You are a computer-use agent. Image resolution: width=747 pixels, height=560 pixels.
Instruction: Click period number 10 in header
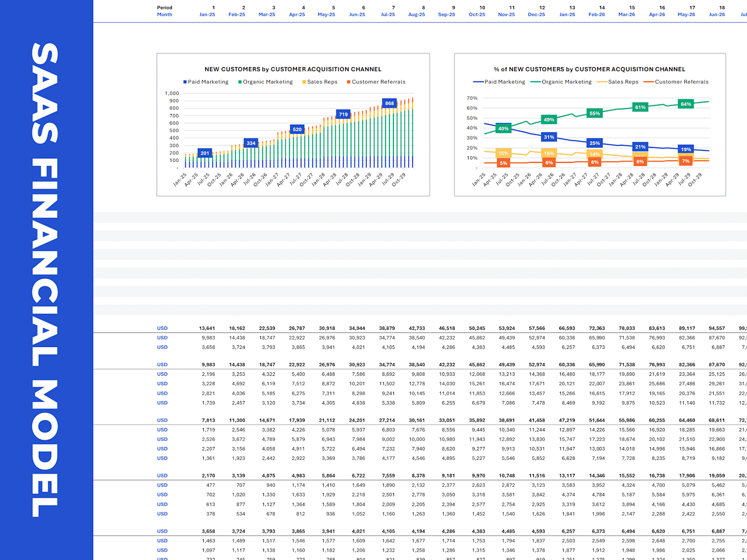(x=482, y=8)
